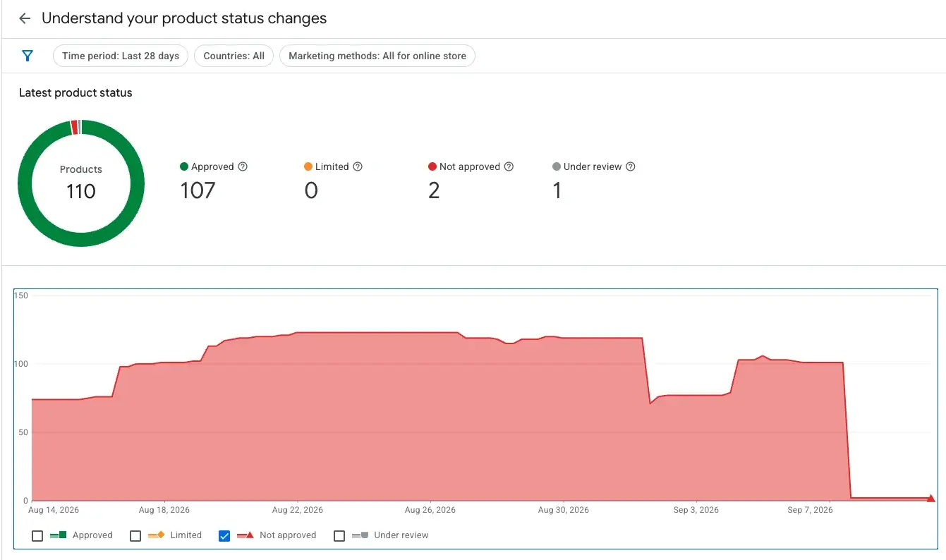Go back using the left arrow icon

click(25, 19)
